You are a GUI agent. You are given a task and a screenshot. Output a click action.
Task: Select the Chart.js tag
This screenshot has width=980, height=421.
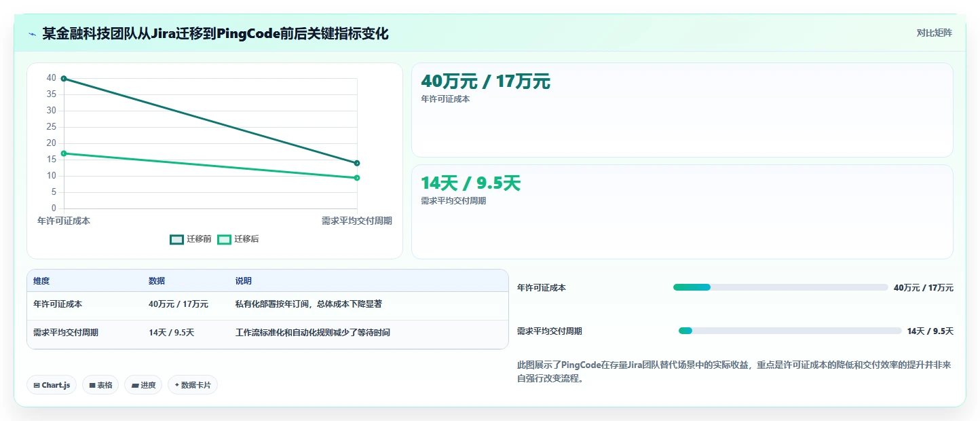click(x=52, y=385)
